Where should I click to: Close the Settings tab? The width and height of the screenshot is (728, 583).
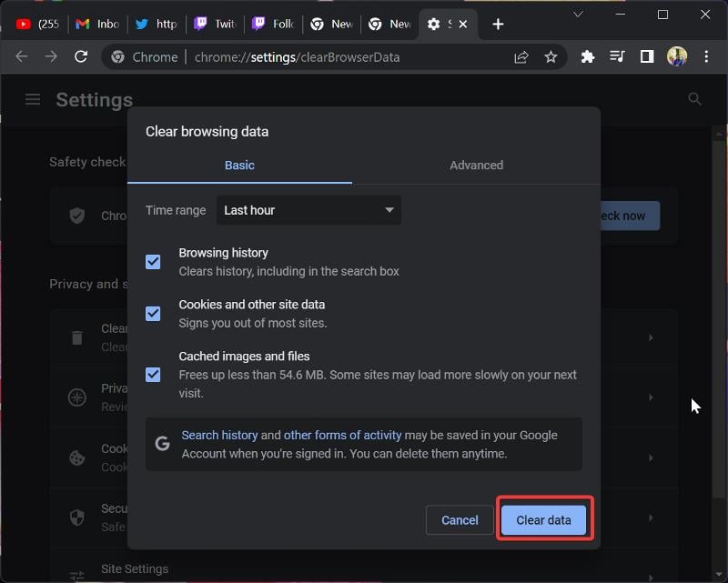[x=463, y=25]
